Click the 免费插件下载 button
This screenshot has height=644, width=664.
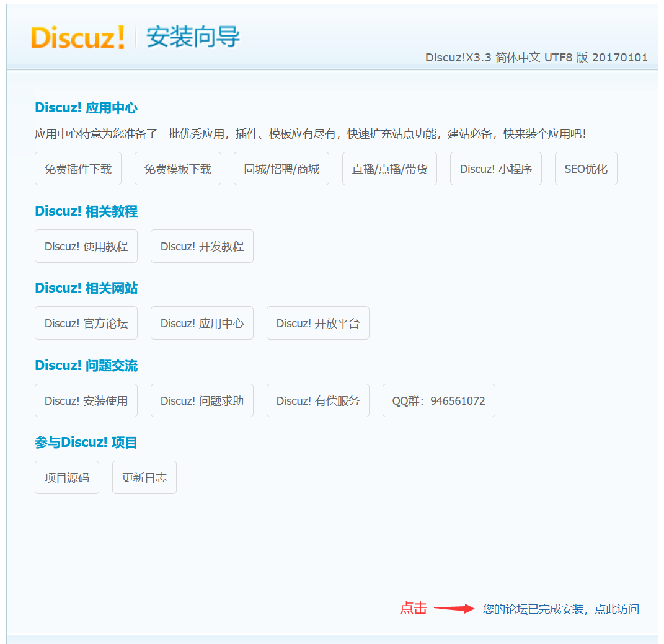78,169
